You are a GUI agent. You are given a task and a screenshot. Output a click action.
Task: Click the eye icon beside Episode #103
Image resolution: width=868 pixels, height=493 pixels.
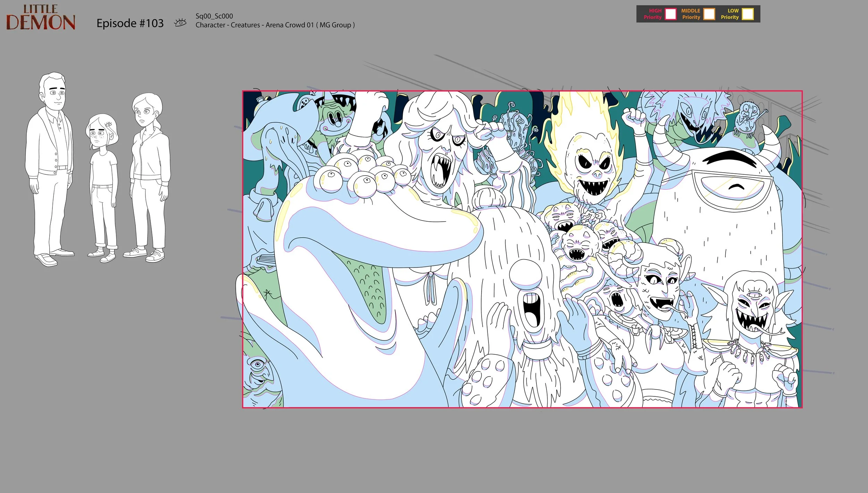[x=180, y=23]
